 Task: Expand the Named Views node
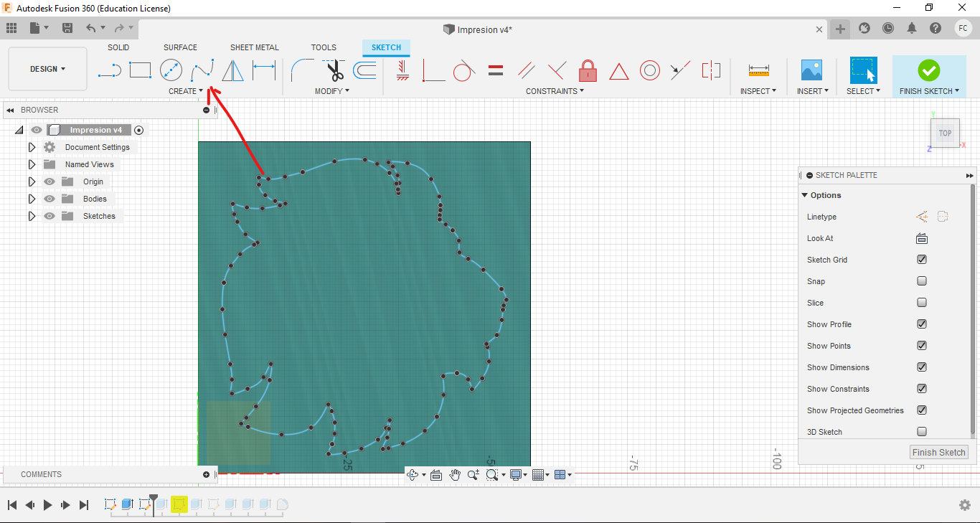[x=32, y=164]
